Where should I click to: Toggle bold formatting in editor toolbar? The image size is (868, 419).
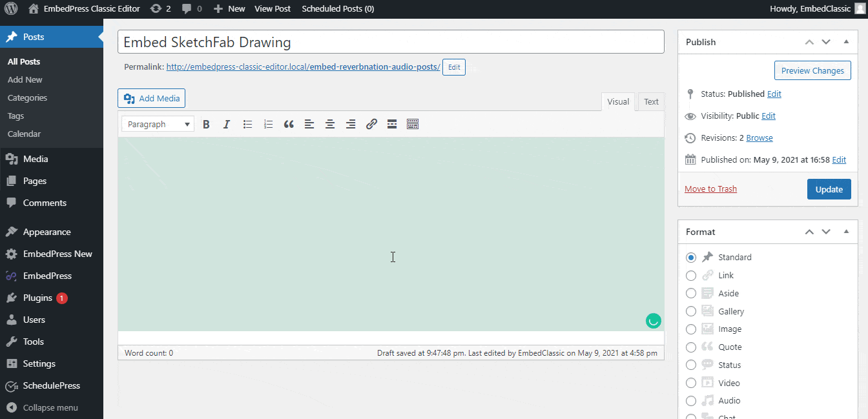coord(206,125)
